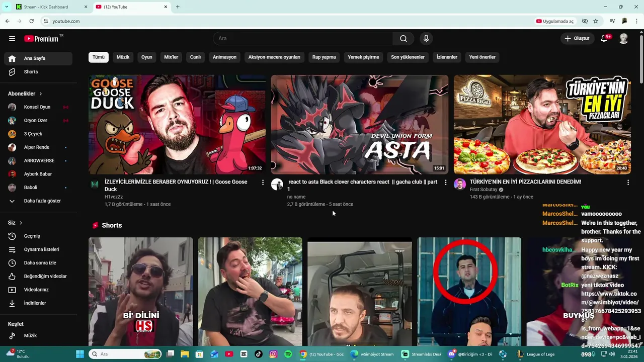Open options for pizza video
The image size is (644, 362).
point(628,183)
